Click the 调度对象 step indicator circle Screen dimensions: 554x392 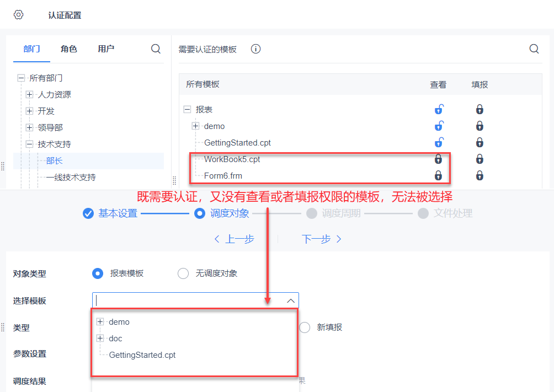pyautogui.click(x=200, y=213)
